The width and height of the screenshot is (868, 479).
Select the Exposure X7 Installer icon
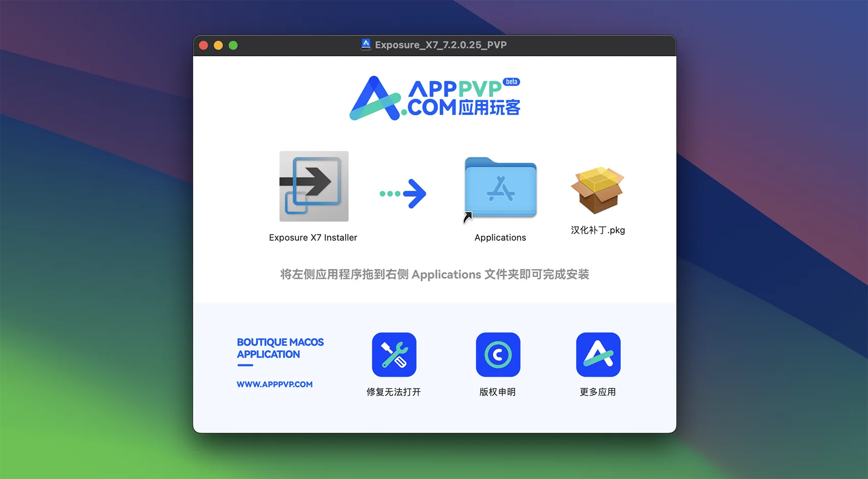point(314,186)
